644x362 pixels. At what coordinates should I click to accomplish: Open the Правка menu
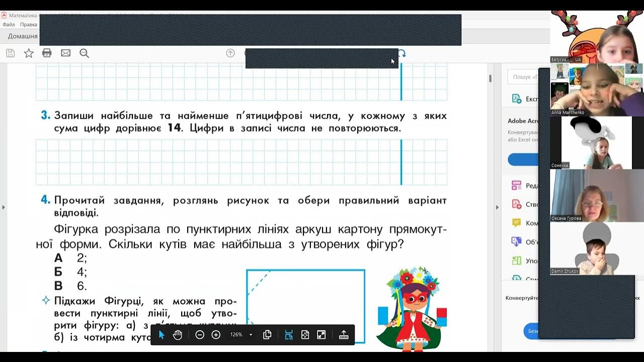coord(29,24)
